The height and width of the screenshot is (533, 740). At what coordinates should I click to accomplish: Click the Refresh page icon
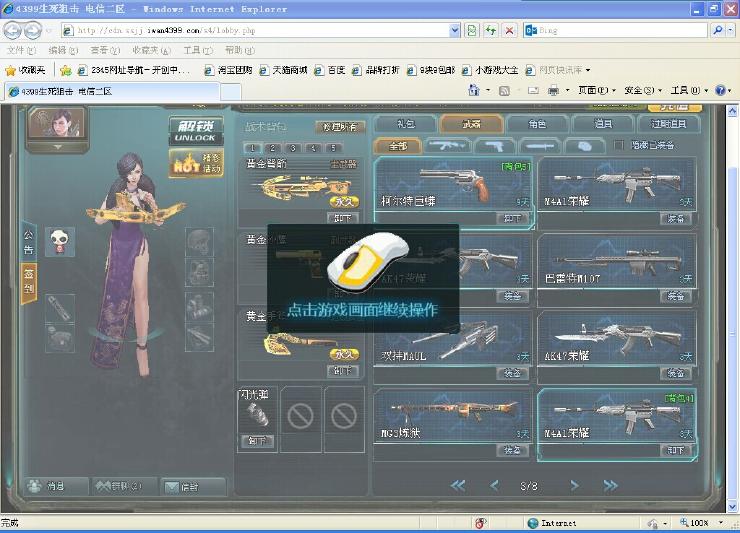(490, 30)
